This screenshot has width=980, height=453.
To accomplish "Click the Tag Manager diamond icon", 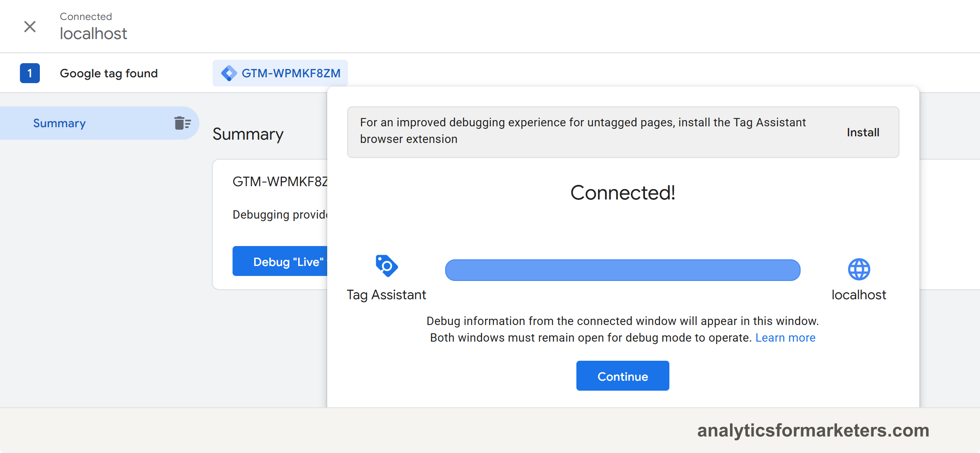I will [229, 73].
